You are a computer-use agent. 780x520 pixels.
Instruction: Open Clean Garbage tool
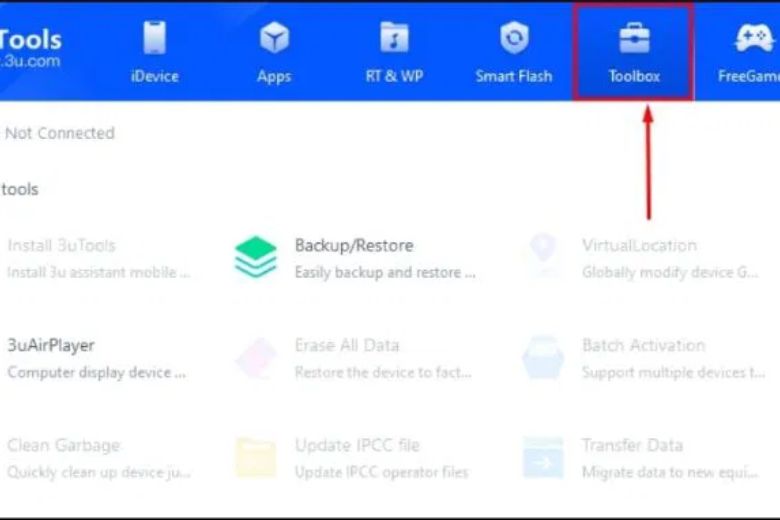coord(63,445)
